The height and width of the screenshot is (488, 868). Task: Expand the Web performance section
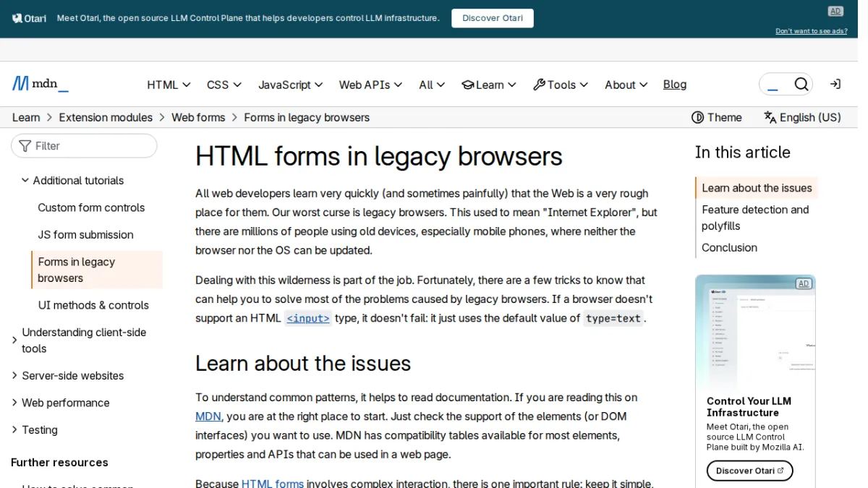click(x=60, y=403)
